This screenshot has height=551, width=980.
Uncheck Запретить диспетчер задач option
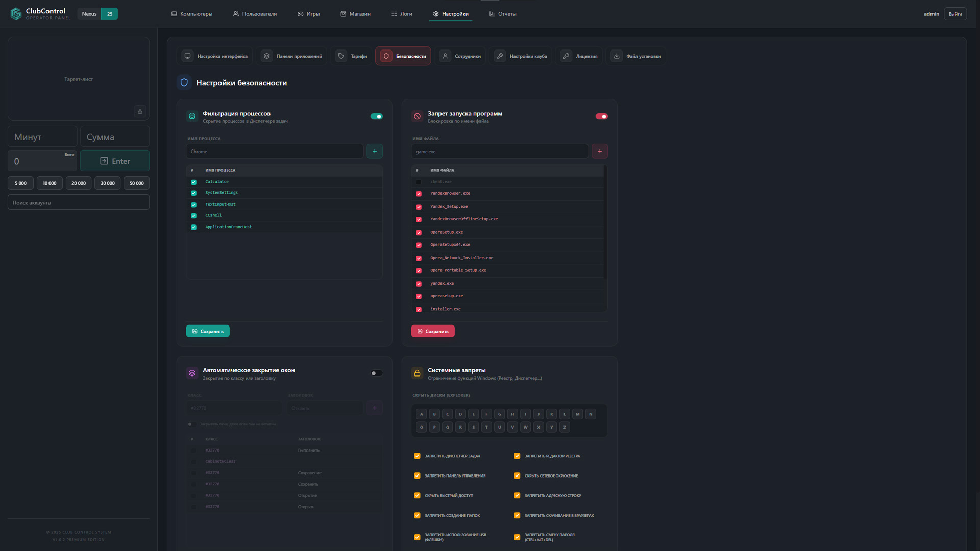tap(418, 456)
